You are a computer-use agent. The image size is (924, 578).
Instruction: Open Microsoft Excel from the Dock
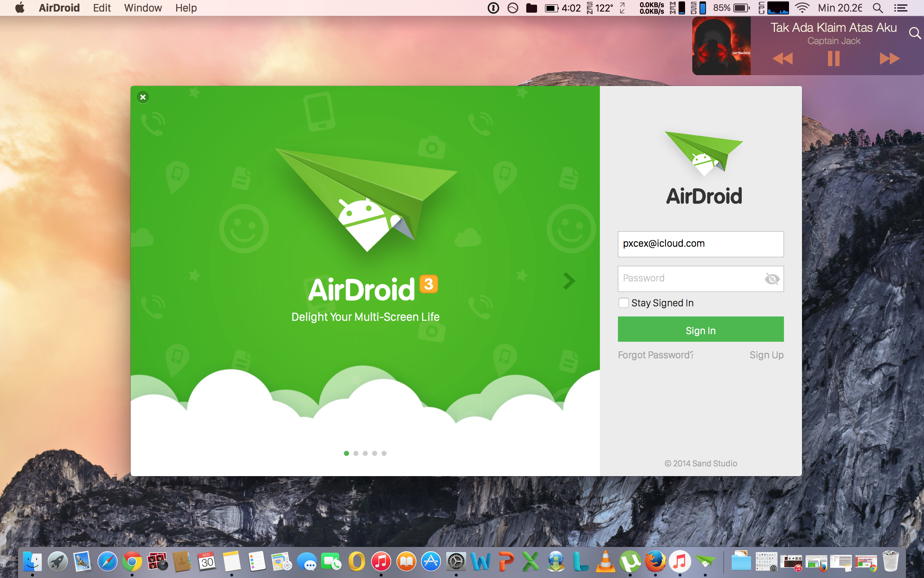[x=531, y=562]
